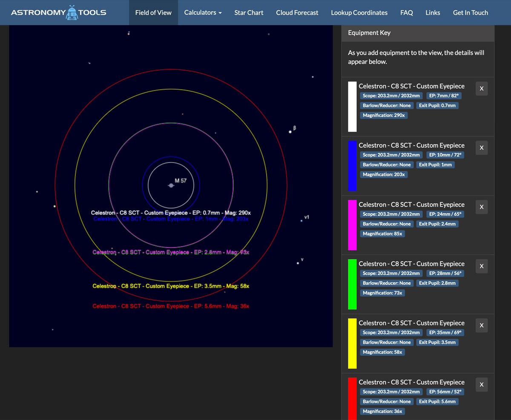The image size is (511, 420).
Task: Select the magenta color swatch in Equipment Key
Action: [352, 225]
